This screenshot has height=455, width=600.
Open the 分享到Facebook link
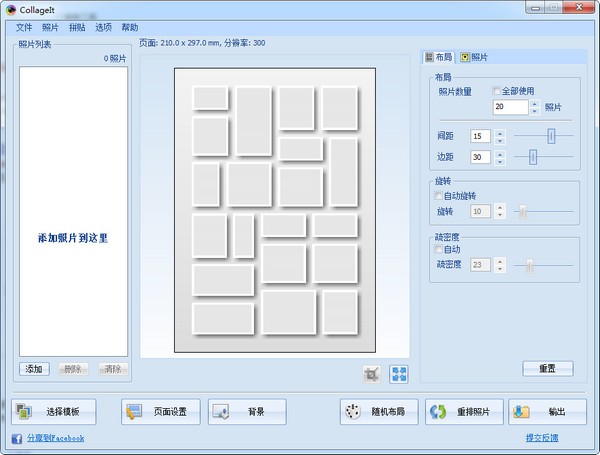(54, 438)
